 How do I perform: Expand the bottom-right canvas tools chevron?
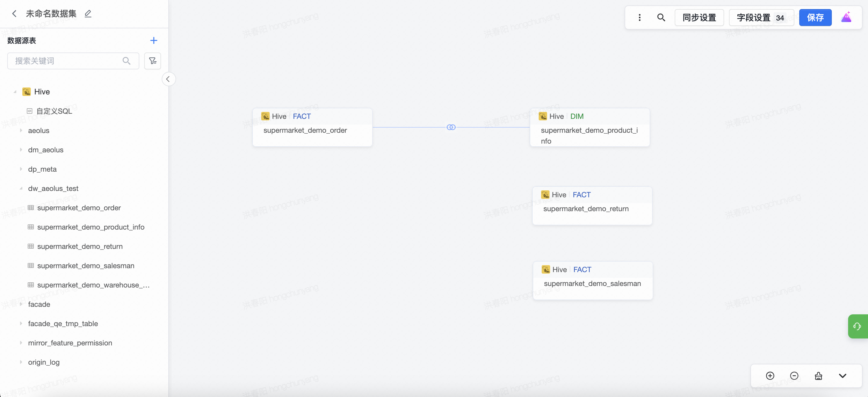842,376
